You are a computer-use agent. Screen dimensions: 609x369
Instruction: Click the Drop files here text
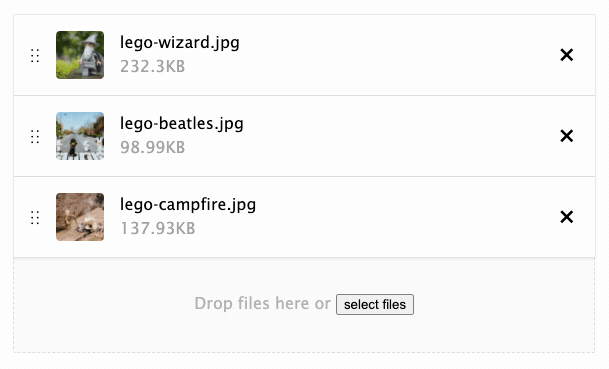[251, 303]
